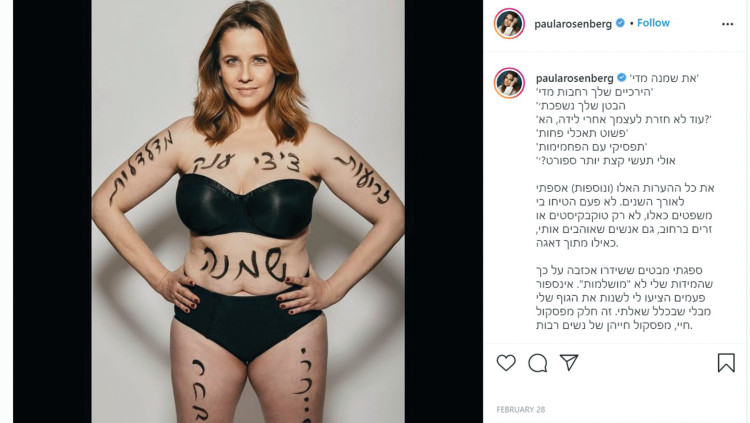This screenshot has width=750, height=423.
Task: Follow paularosenberg account
Action: 653,23
